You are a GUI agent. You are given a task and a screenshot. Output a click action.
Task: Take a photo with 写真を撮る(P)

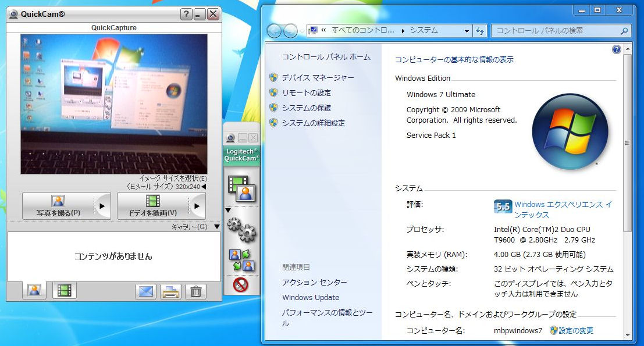pos(58,206)
